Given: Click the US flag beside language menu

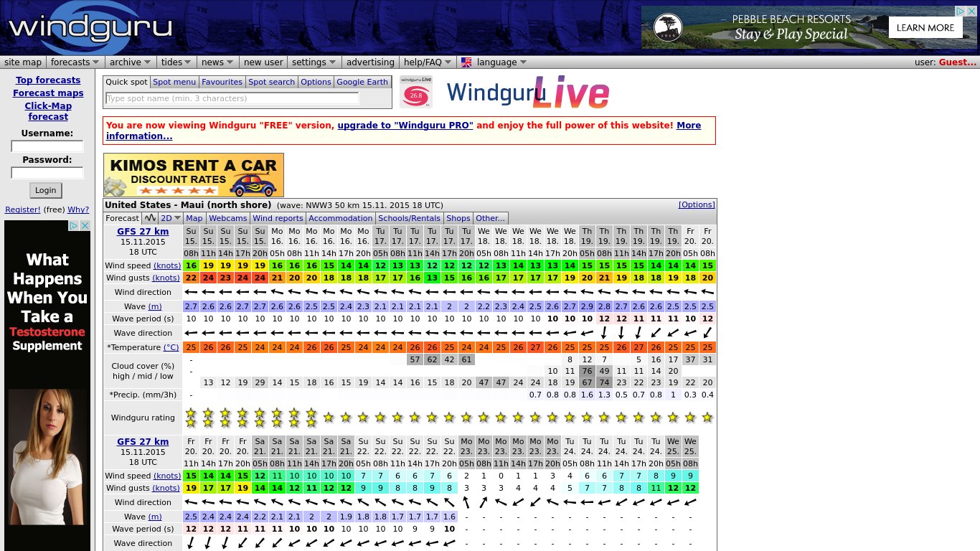Looking at the screenshot, I should pos(466,62).
